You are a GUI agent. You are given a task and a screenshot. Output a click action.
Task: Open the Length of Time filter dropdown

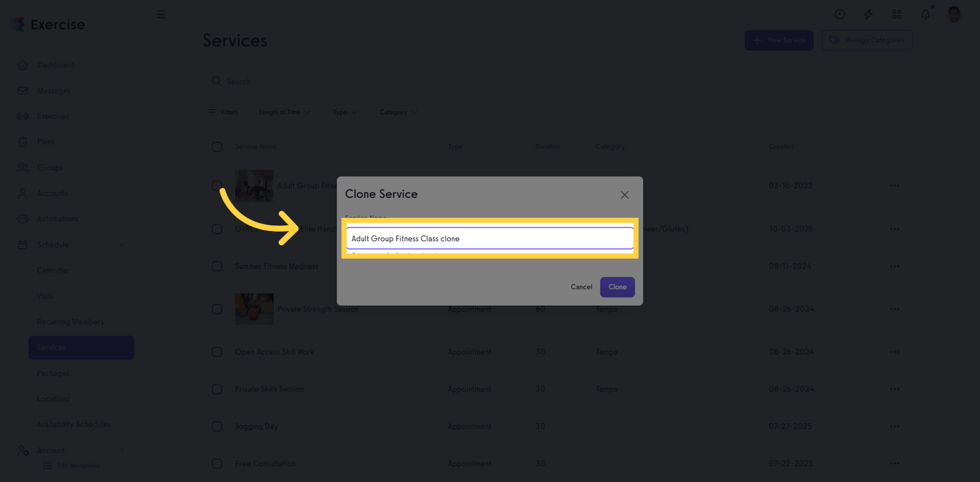coord(284,112)
